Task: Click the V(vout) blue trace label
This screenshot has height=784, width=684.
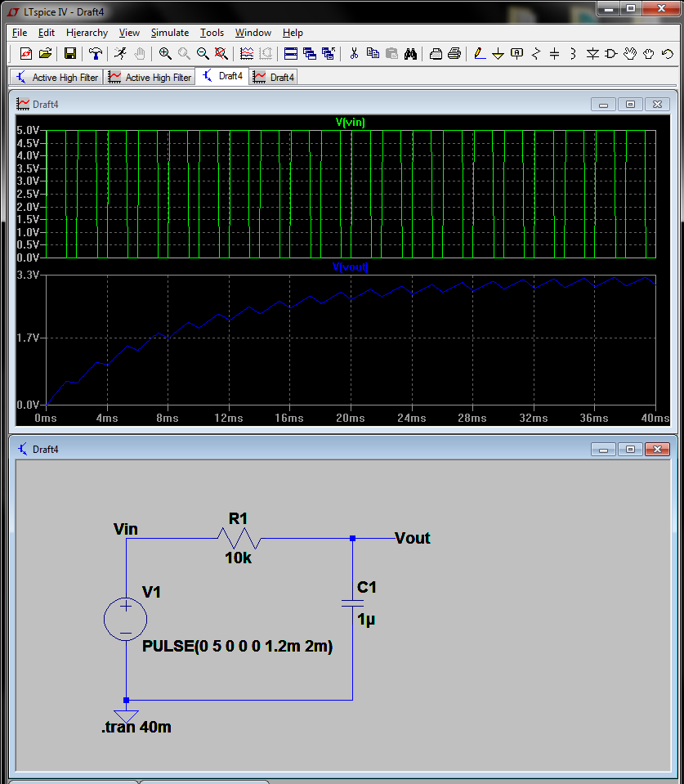Action: pos(351,267)
